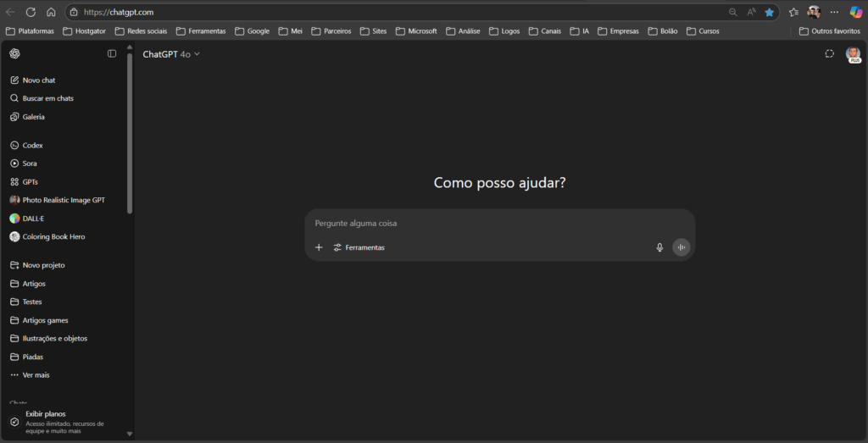This screenshot has width=868, height=443.
Task: Open the Testes project folder
Action: coord(25,302)
